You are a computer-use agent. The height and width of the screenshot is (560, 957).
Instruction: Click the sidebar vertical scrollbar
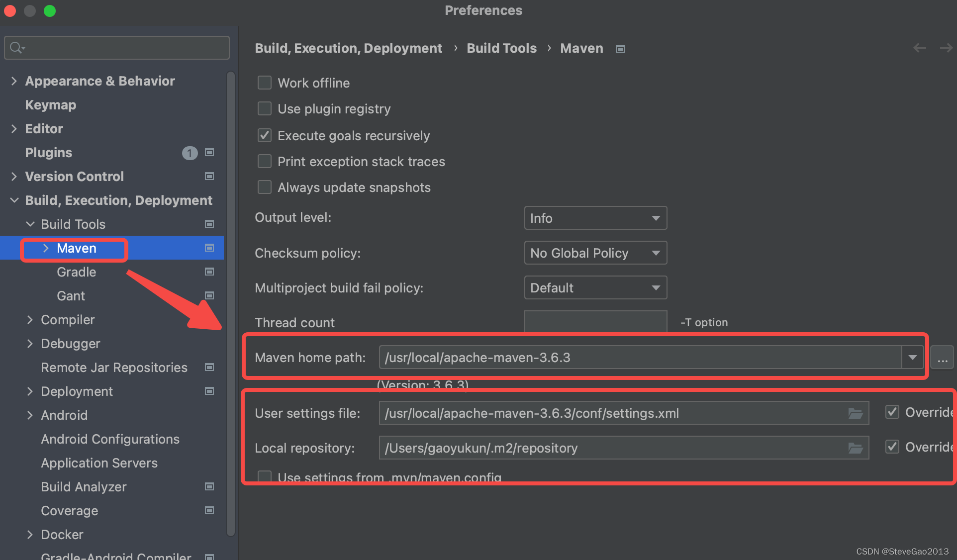pyautogui.click(x=231, y=303)
